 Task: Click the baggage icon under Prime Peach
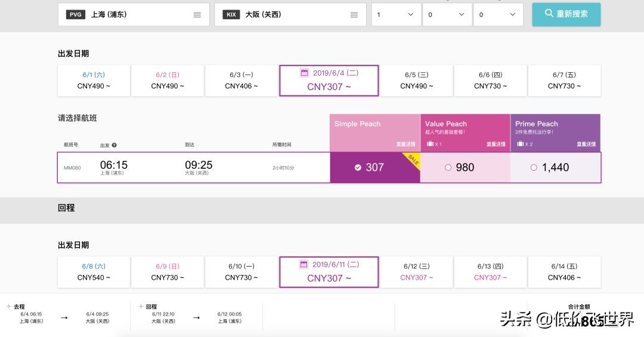(520, 144)
